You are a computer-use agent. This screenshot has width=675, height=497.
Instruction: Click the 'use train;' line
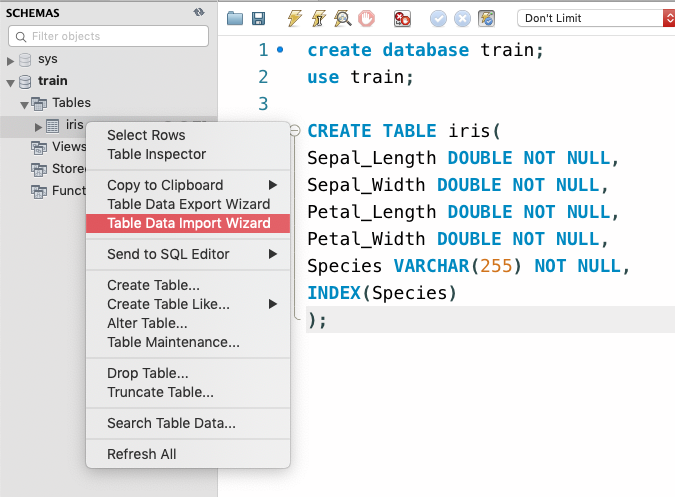click(360, 77)
